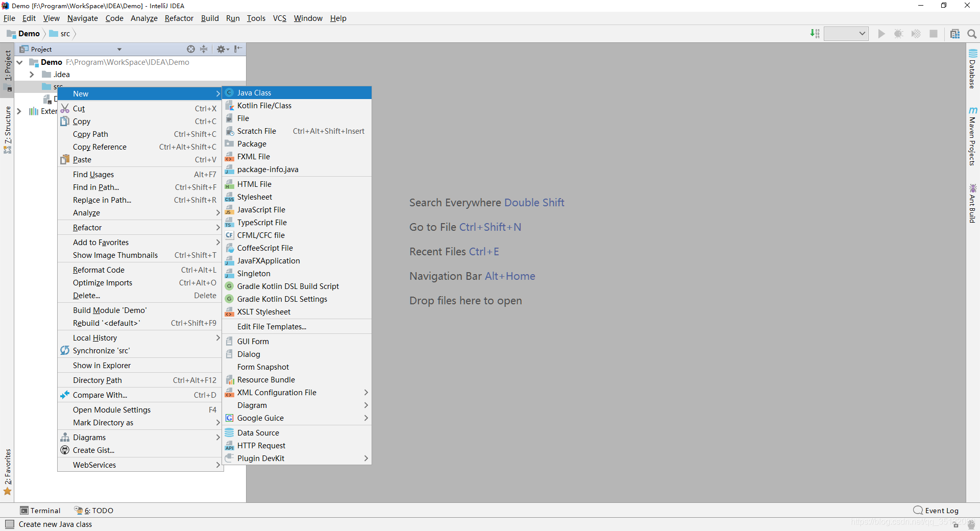980x531 pixels.
Task: Click the Make Project down-arrow icon
Action: [815, 34]
